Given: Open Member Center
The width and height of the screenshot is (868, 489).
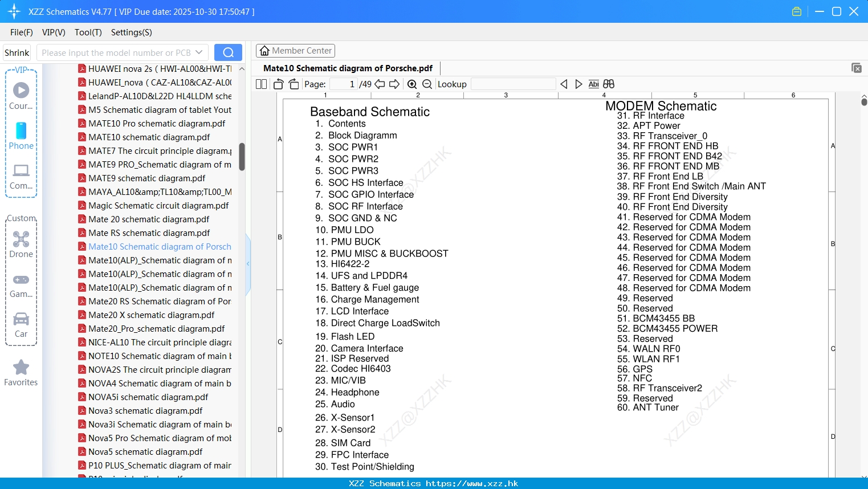Looking at the screenshot, I should coord(295,51).
